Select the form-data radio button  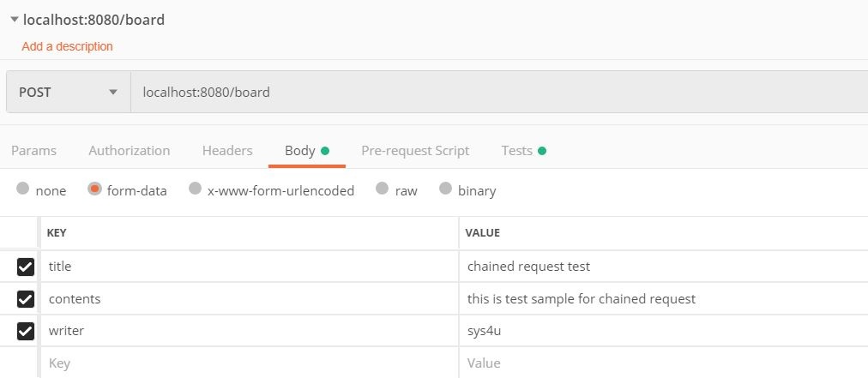coord(95,189)
